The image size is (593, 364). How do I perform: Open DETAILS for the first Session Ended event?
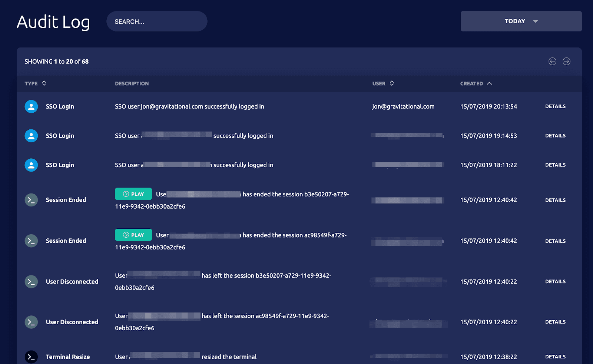pos(555,200)
